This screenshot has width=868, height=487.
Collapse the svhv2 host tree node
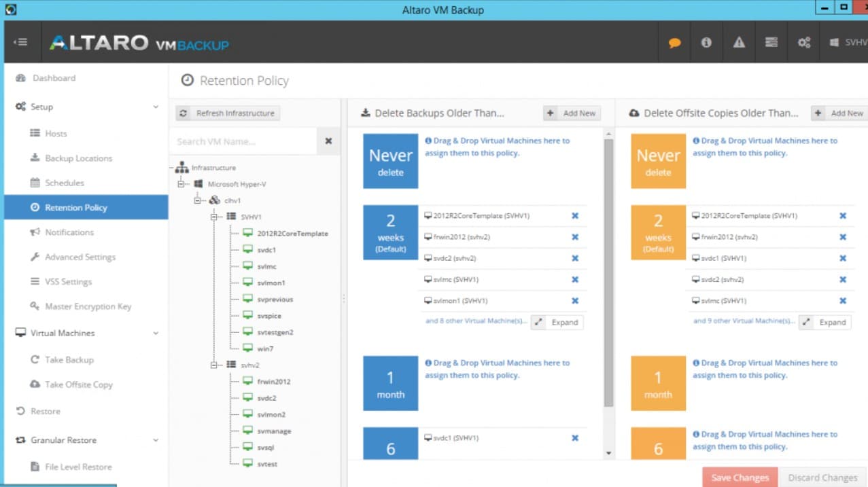213,365
